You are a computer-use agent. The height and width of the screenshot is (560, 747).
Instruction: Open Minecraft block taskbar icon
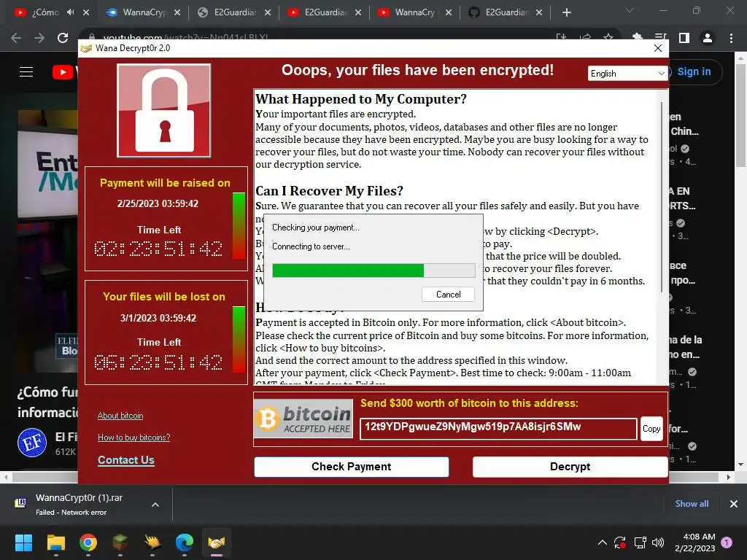click(x=120, y=542)
